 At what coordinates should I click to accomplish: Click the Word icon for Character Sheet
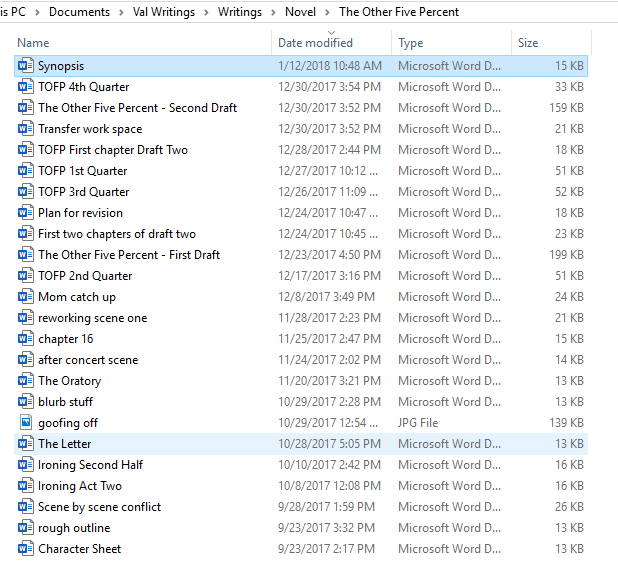(x=25, y=549)
